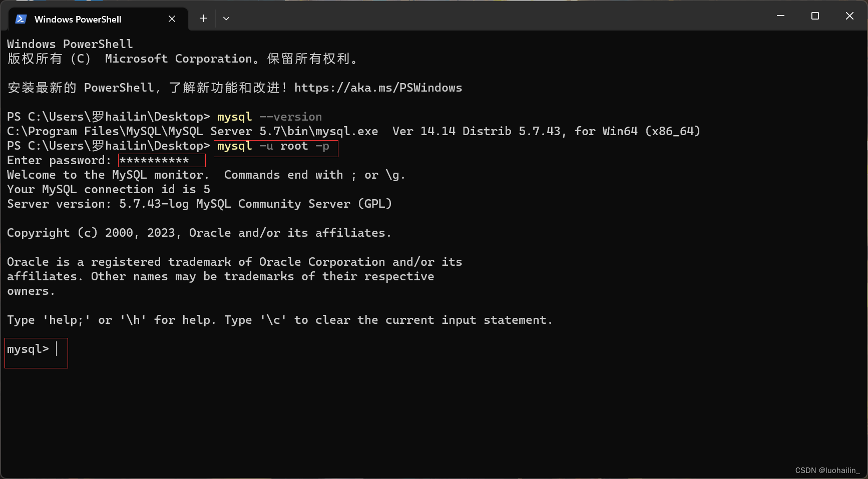868x479 pixels.
Task: Click the mysql --version command text
Action: (x=269, y=116)
